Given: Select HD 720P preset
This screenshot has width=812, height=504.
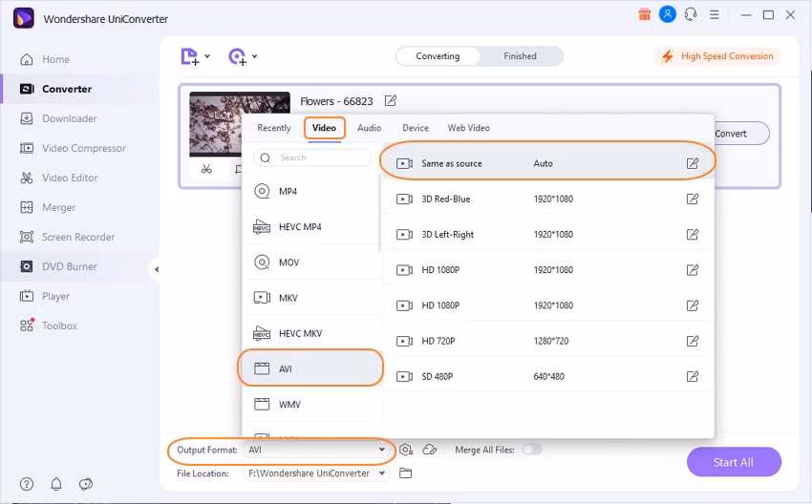Looking at the screenshot, I should tap(548, 341).
